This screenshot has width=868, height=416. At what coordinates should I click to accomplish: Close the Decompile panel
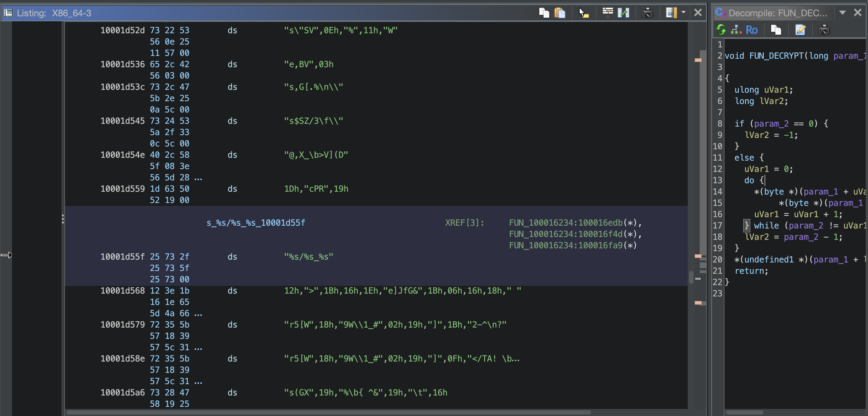coord(858,13)
